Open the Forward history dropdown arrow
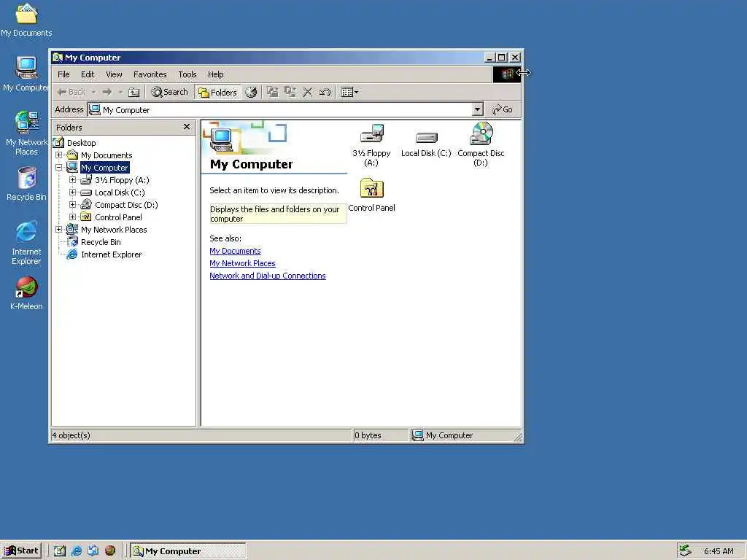The height and width of the screenshot is (560, 747). [x=120, y=92]
